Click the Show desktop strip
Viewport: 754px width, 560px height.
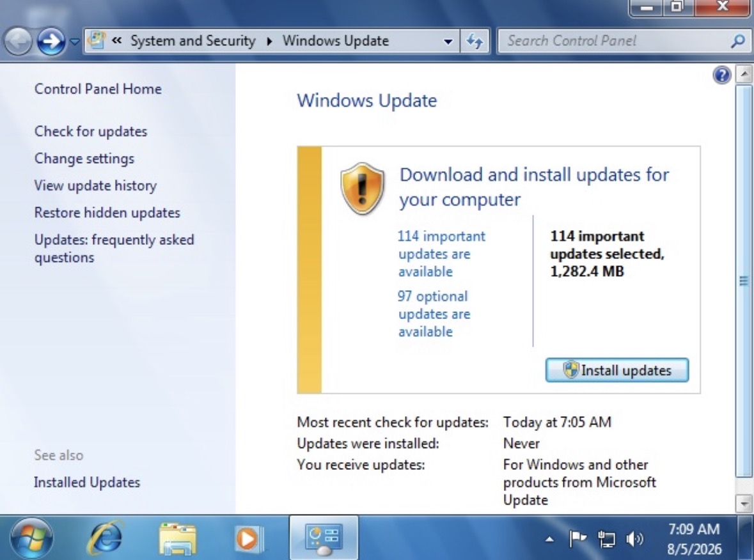747,538
